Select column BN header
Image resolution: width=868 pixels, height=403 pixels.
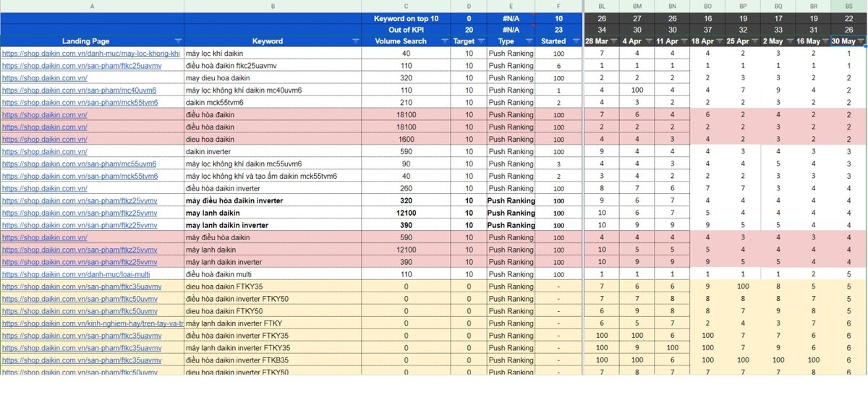click(x=673, y=6)
